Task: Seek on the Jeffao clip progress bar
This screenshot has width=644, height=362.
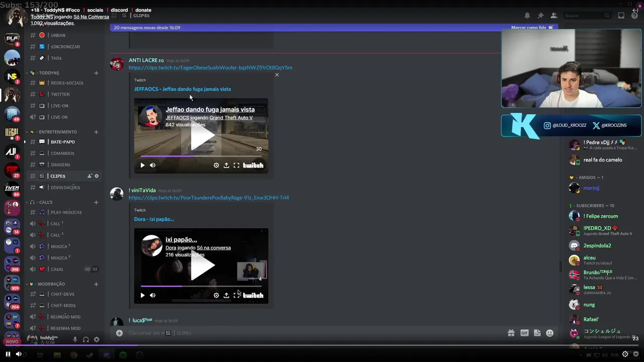Action: point(201,156)
